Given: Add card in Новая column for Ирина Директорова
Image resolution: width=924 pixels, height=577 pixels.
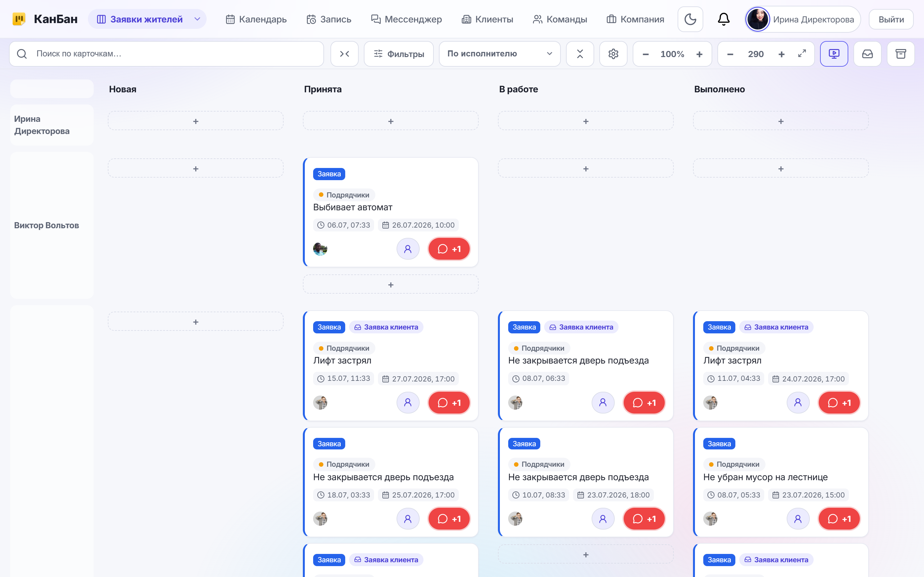Looking at the screenshot, I should (195, 121).
